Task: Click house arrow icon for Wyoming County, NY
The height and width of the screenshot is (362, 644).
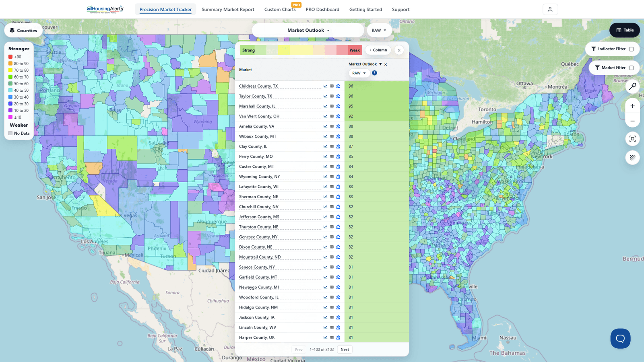Action: point(339,177)
